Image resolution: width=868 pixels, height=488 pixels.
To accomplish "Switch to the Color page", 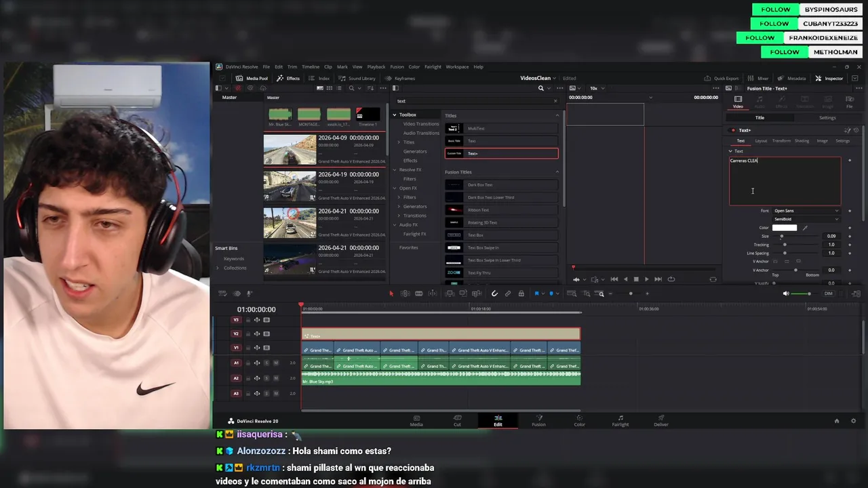I will (x=579, y=421).
